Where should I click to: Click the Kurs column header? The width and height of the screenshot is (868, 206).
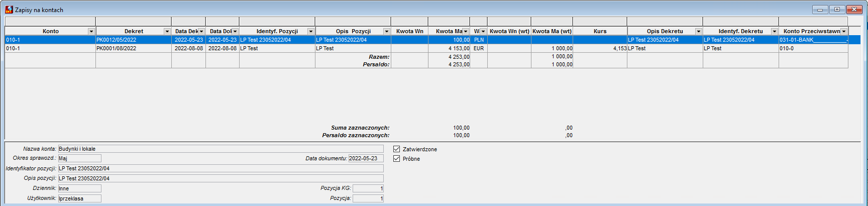600,31
